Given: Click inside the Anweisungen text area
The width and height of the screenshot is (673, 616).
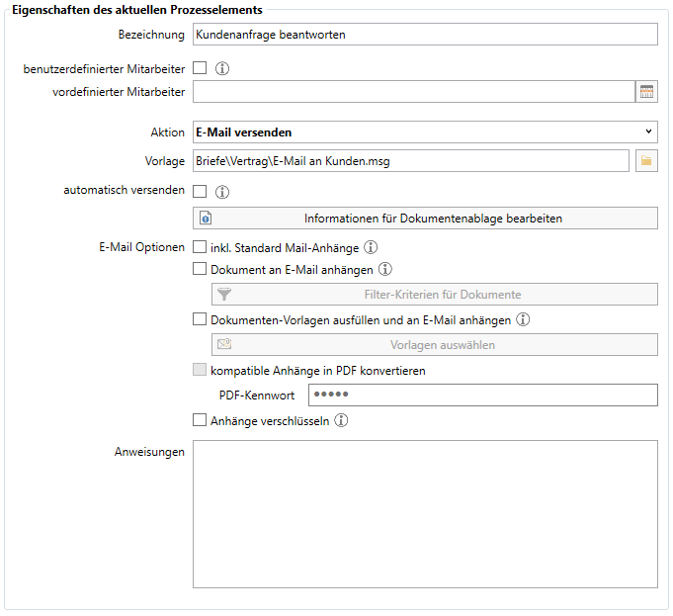Looking at the screenshot, I should coord(425,514).
